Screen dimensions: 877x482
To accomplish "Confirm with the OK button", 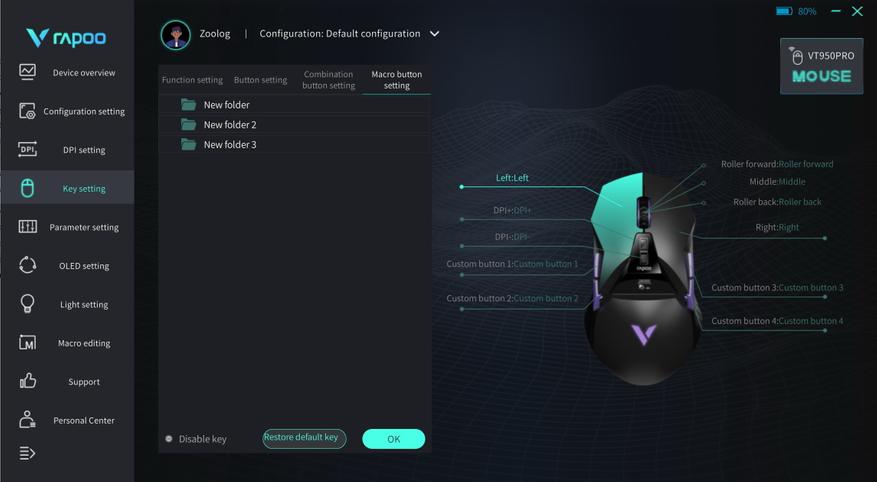I will tap(394, 439).
